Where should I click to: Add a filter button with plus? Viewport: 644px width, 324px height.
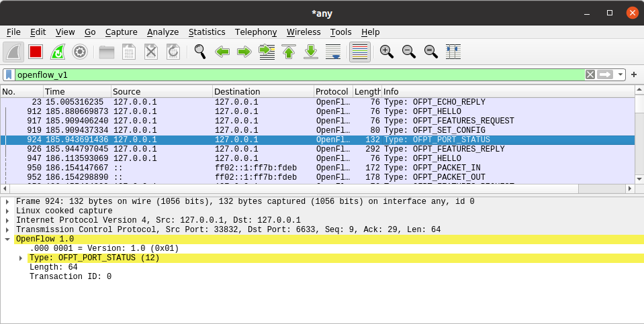click(x=634, y=74)
